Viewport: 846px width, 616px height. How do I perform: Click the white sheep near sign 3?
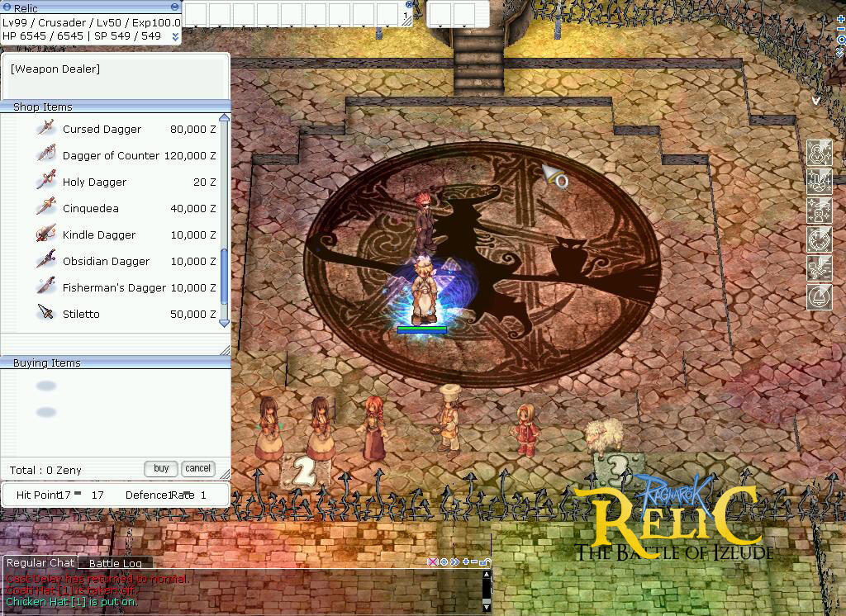tap(604, 436)
